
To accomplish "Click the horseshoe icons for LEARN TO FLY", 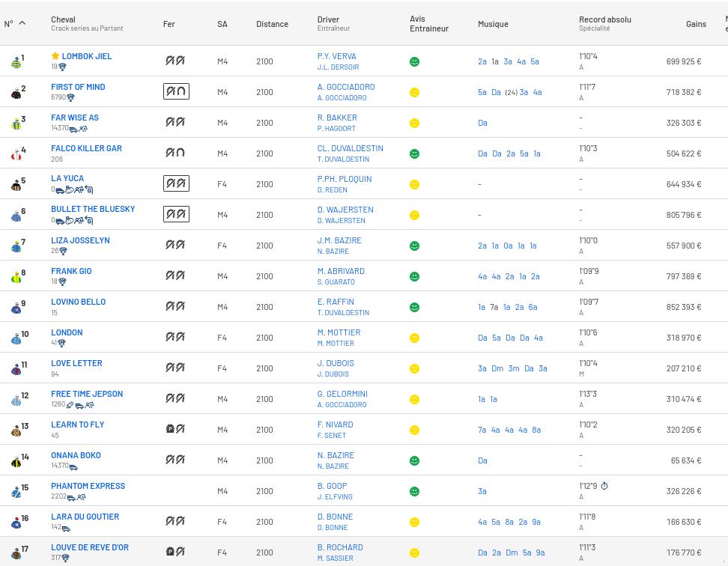I will (175, 429).
